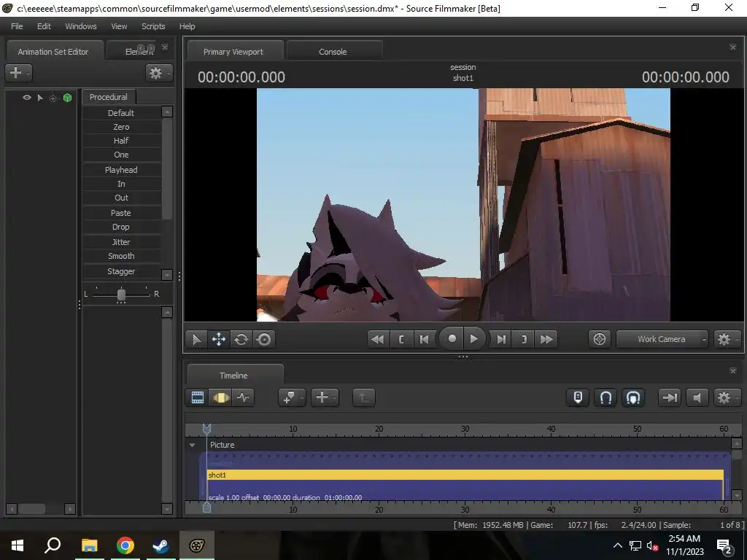The height and width of the screenshot is (560, 747).
Task: Click the L-R balance slider handle
Action: (121, 295)
